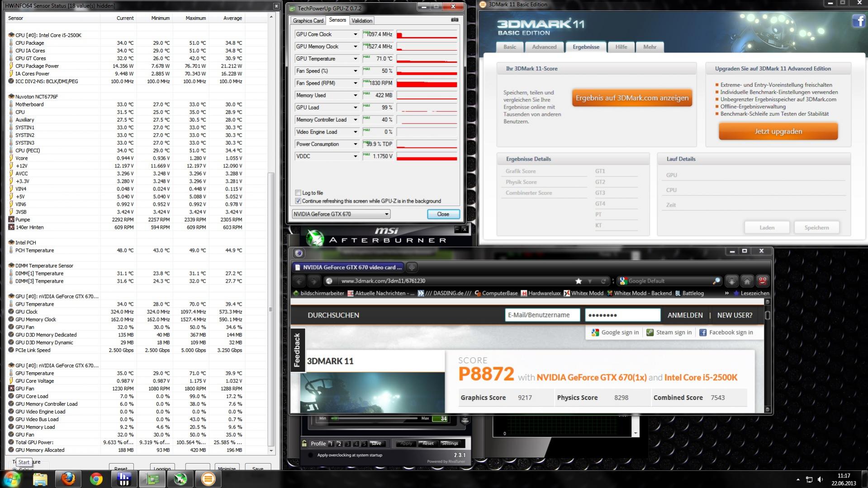Open the Windows Start menu
Screen dimensions: 868x488
[12, 479]
